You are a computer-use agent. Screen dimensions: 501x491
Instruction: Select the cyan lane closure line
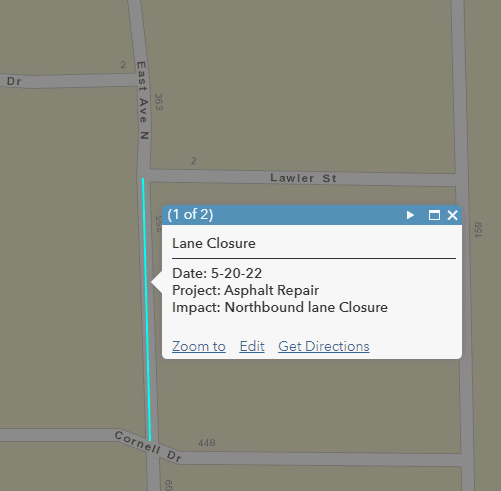point(146,310)
